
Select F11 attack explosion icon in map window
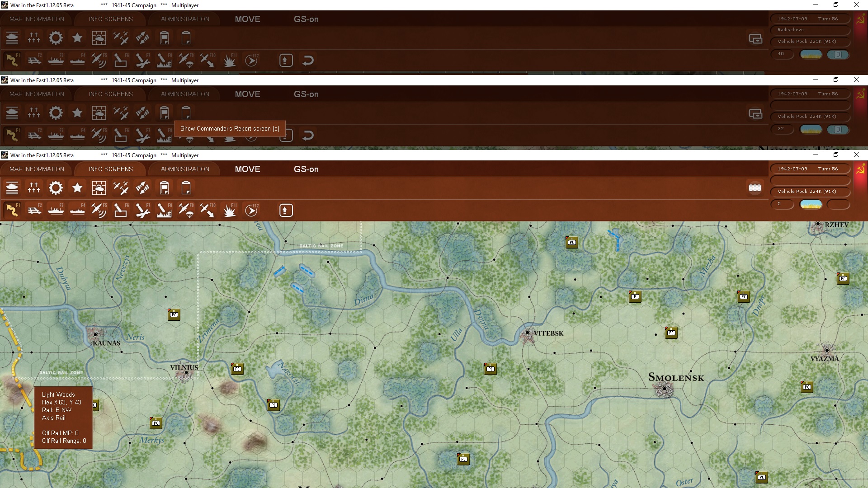coord(229,210)
